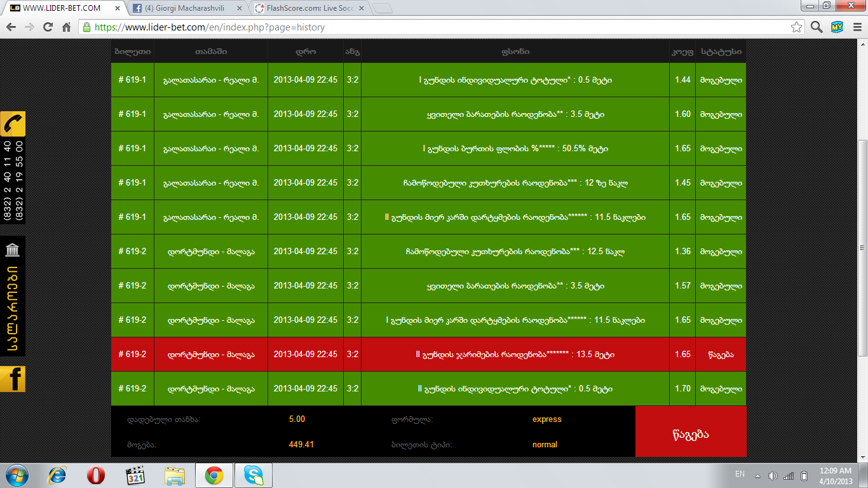The image size is (868, 488).
Task: Open Skype from the taskbar
Action: pyautogui.click(x=254, y=475)
